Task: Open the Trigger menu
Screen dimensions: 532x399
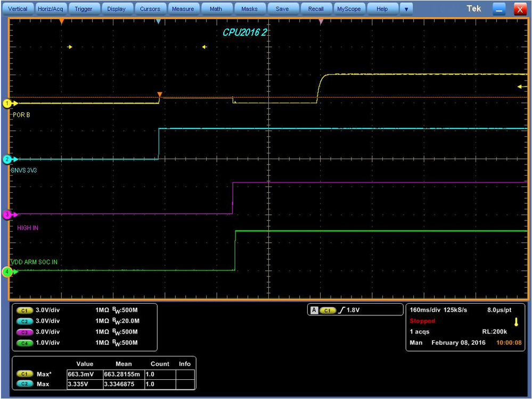Action: [84, 9]
